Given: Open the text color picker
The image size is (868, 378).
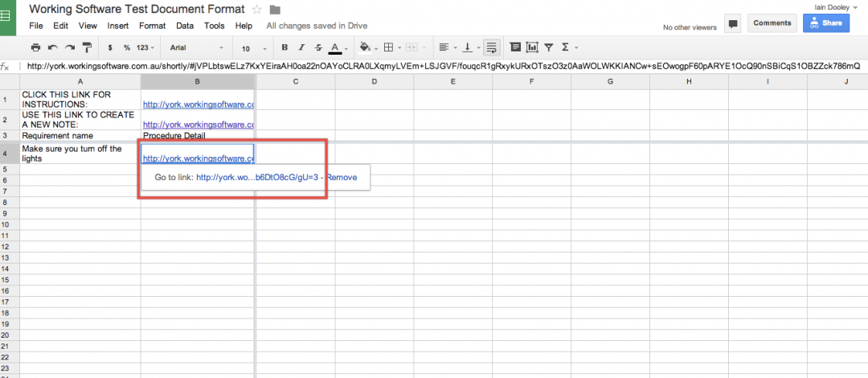Looking at the screenshot, I should click(x=338, y=48).
